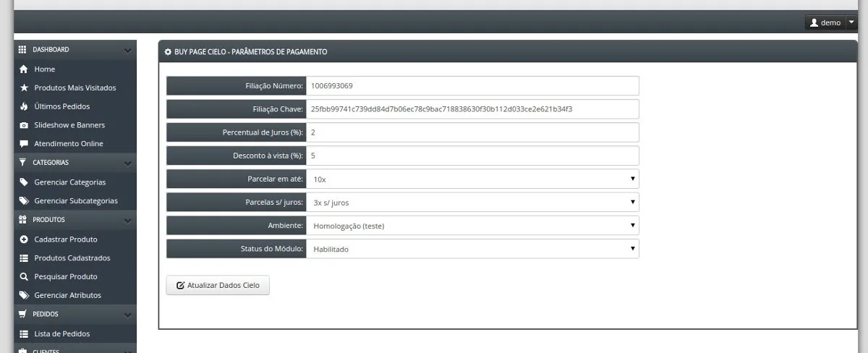This screenshot has width=868, height=353.
Task: Click the Pedidos section header
Action: pyautogui.click(x=75, y=314)
